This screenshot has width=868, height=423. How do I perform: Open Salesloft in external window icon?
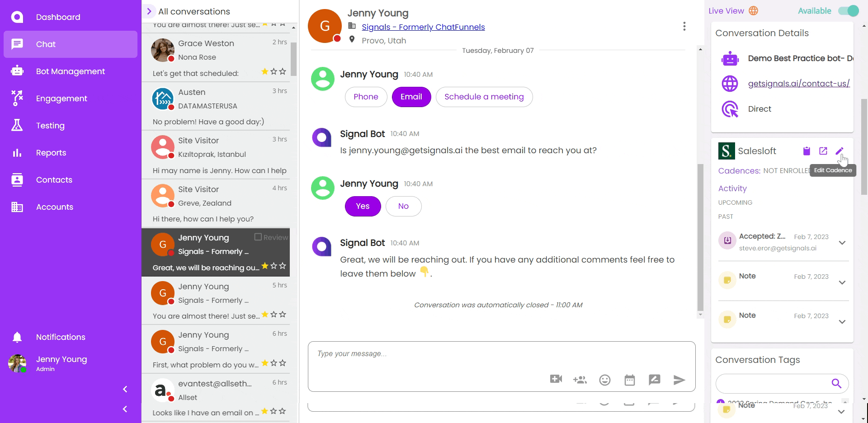coord(823,151)
